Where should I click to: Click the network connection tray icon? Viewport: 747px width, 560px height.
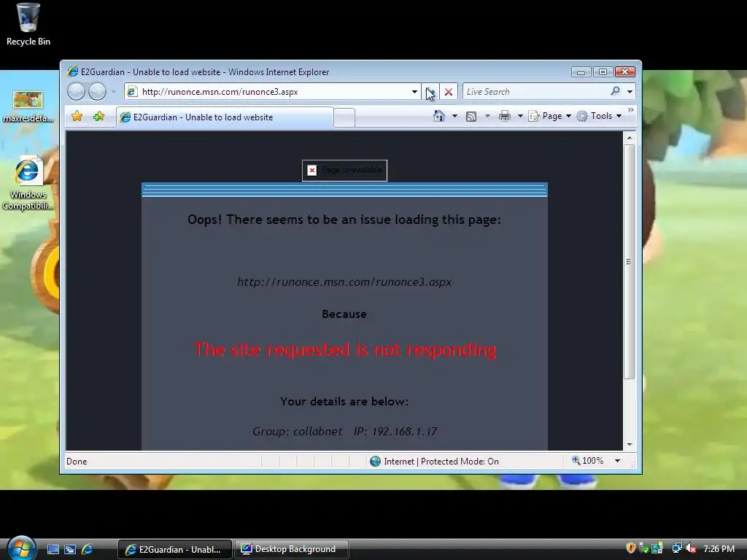[x=677, y=548]
